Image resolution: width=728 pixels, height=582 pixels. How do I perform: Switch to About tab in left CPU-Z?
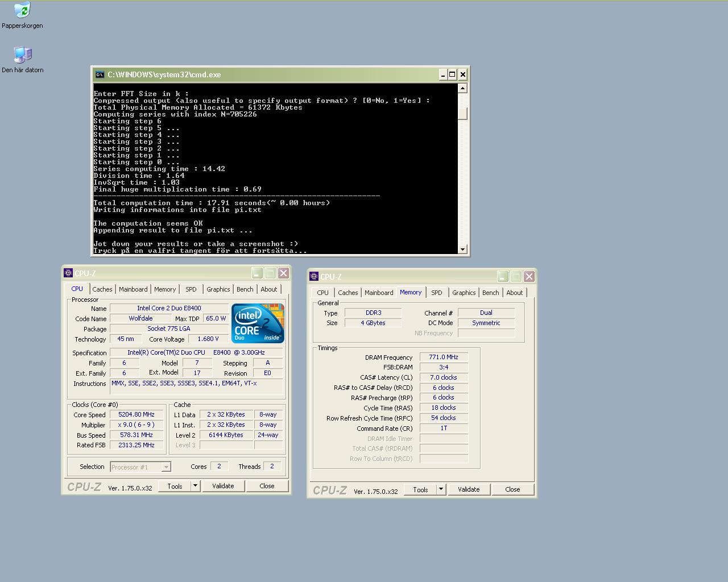pos(269,289)
